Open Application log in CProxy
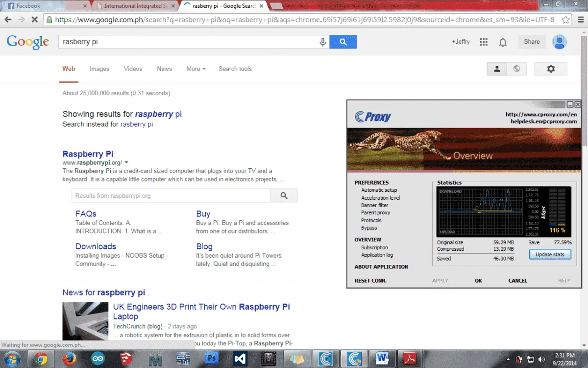Viewport: 588px width, 368px height. [377, 255]
